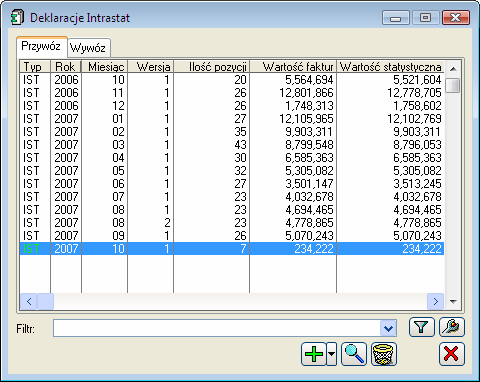Click the invoice value 4,694,465
This screenshot has height=382, width=480.
click(309, 210)
